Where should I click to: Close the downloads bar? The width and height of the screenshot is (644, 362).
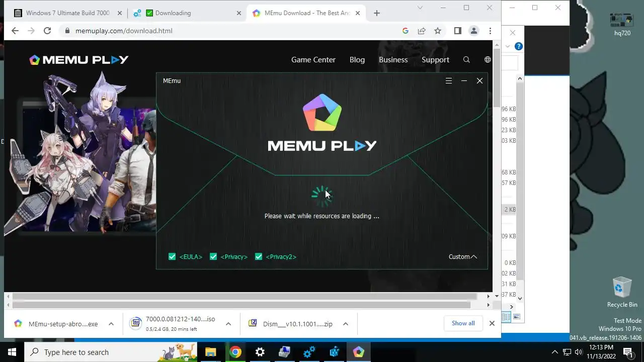click(x=492, y=323)
